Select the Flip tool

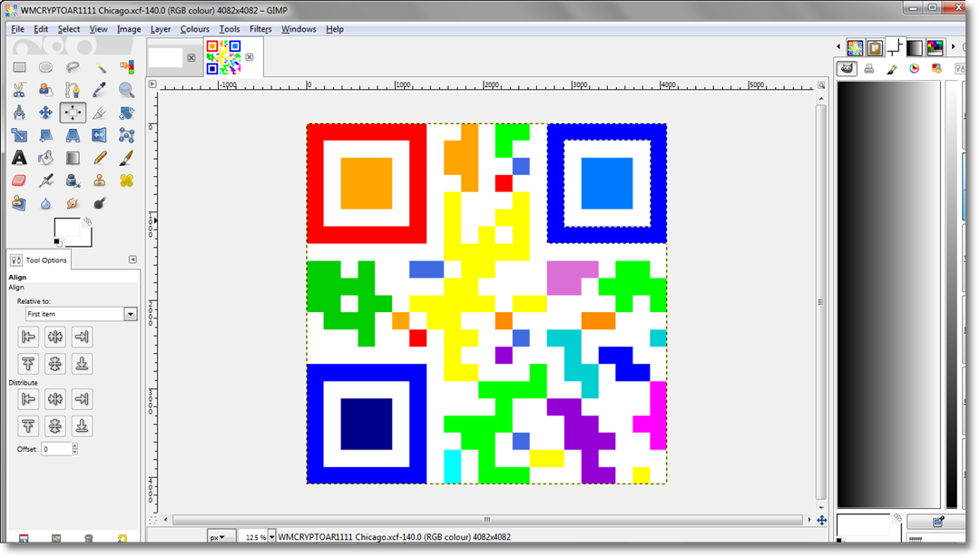[100, 135]
